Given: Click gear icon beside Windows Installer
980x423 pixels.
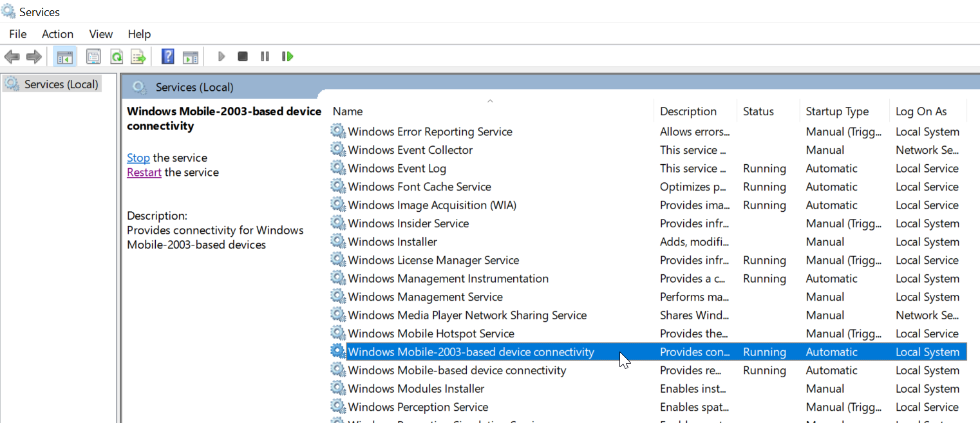Looking at the screenshot, I should tap(338, 241).
